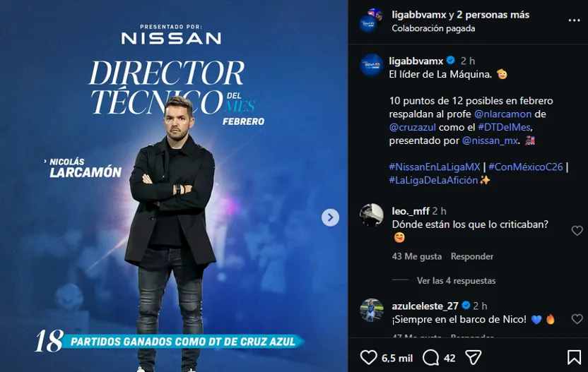Go to the next carousel image arrow

coord(330,217)
